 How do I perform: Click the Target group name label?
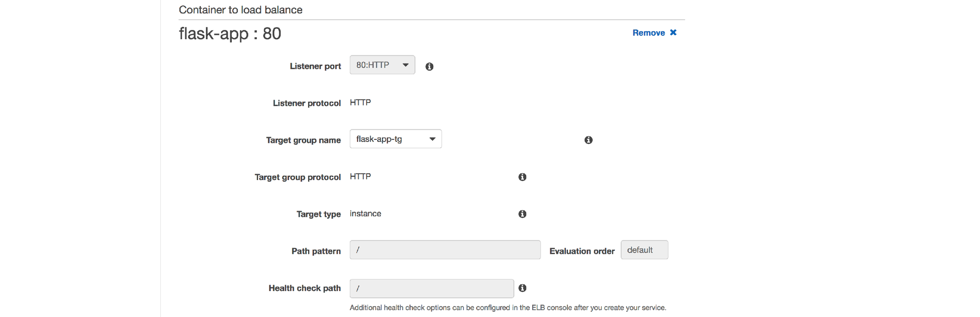(x=303, y=140)
